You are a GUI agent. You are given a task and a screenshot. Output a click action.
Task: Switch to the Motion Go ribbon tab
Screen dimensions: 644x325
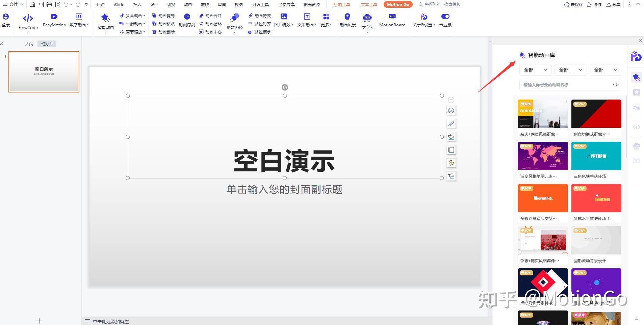click(x=398, y=4)
